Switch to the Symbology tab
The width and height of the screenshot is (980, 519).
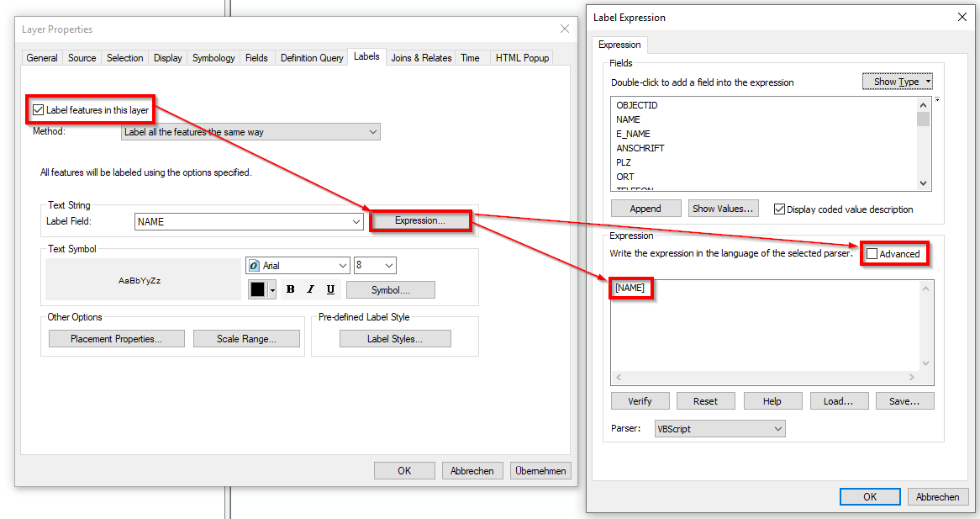point(213,57)
